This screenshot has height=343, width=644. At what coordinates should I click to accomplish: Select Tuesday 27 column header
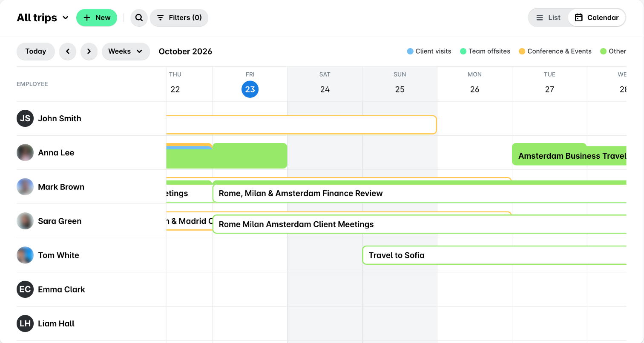(x=549, y=84)
